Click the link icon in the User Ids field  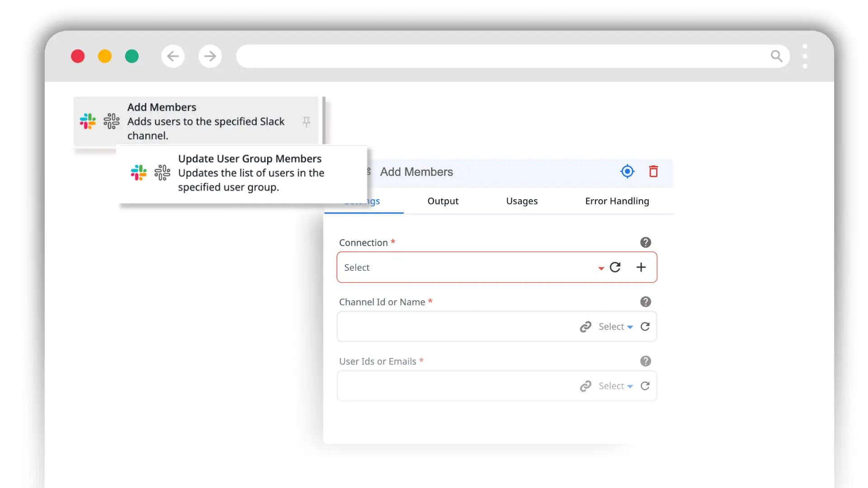[x=585, y=386]
